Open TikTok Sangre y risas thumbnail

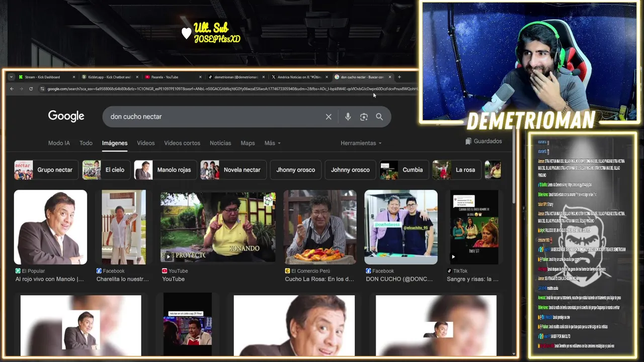click(474, 227)
